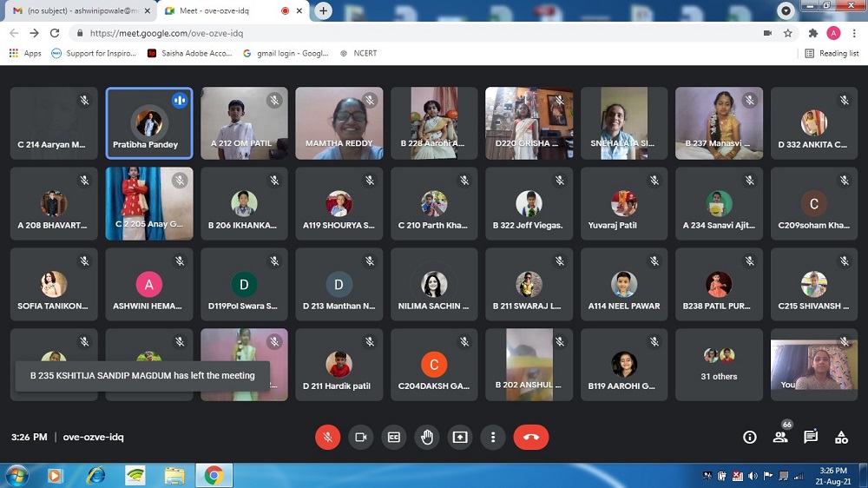Open the meeting details info icon
This screenshot has height=488, width=868.
coord(750,437)
